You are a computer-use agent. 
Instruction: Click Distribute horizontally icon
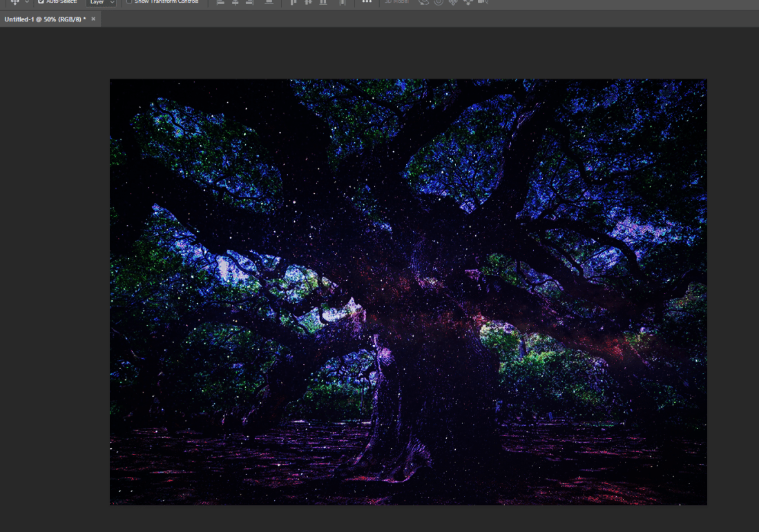tap(342, 3)
